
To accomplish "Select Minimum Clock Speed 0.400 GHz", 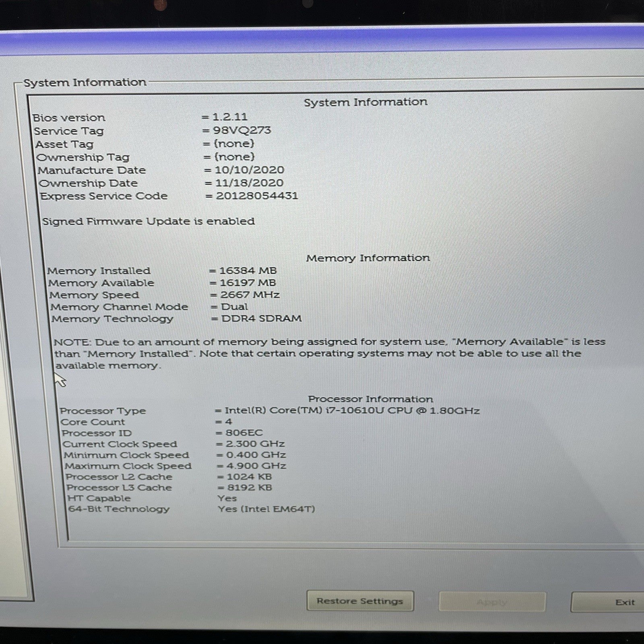I will (x=256, y=455).
